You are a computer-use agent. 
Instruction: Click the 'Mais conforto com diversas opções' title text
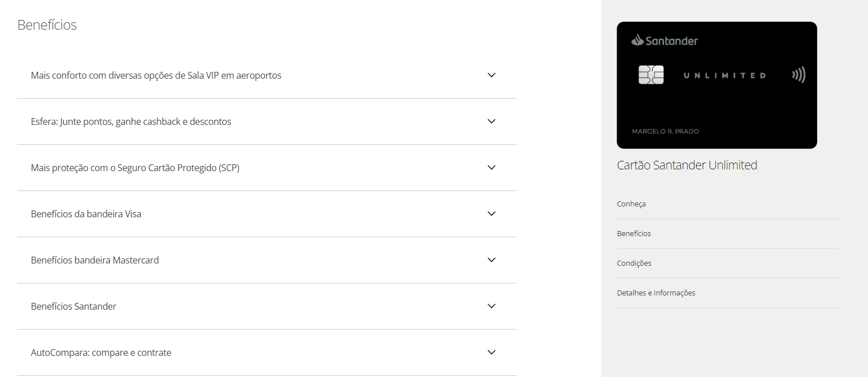point(156,75)
